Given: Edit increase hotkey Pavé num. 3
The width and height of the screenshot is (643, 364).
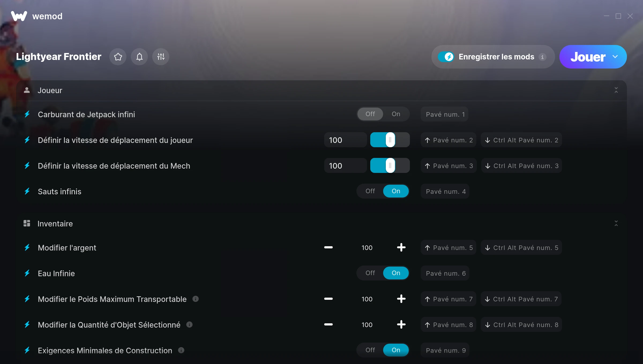Looking at the screenshot, I should click(x=448, y=166).
